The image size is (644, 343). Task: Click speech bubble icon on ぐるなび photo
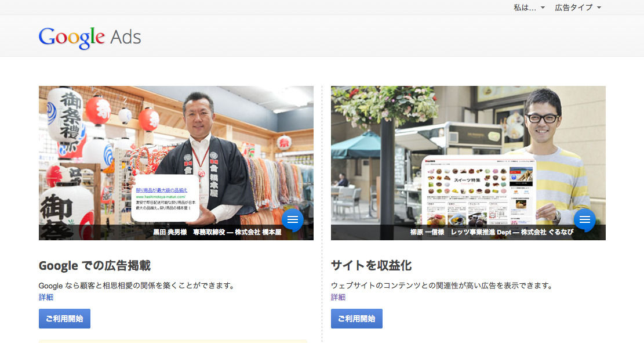pos(584,220)
